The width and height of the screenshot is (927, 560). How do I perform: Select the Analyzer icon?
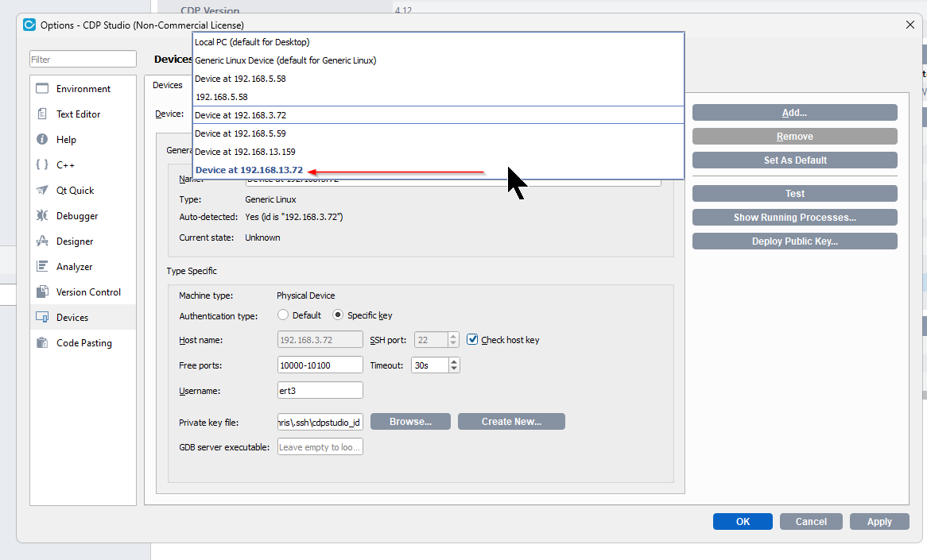click(x=42, y=266)
